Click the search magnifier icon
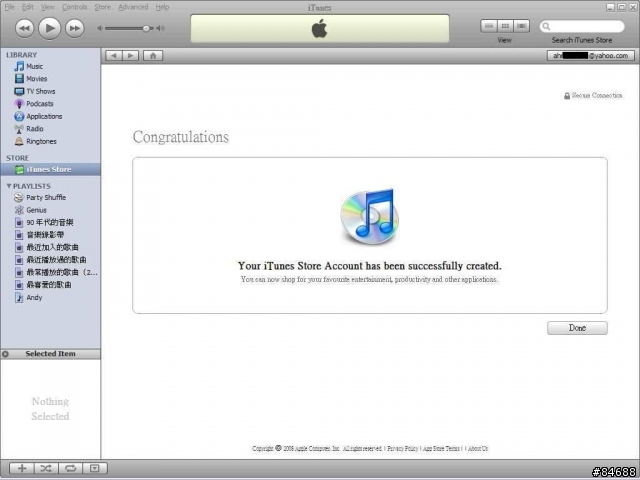Viewport: 640px width, 480px height. click(546, 27)
